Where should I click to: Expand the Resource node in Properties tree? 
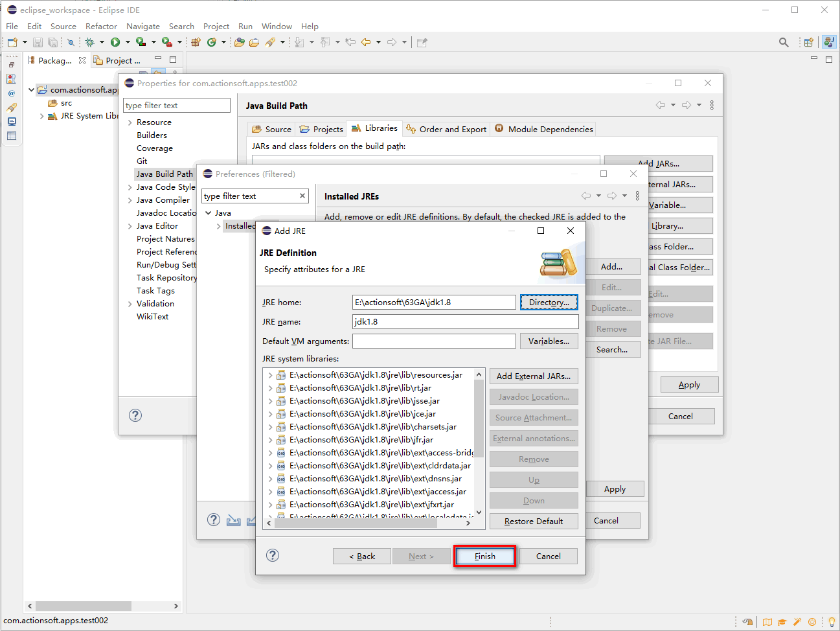coord(130,122)
